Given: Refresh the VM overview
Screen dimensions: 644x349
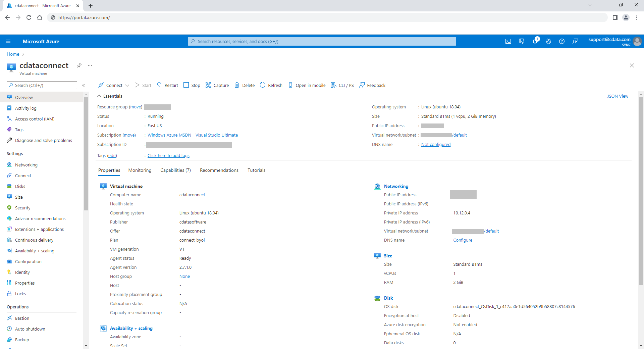Looking at the screenshot, I should click(x=271, y=85).
